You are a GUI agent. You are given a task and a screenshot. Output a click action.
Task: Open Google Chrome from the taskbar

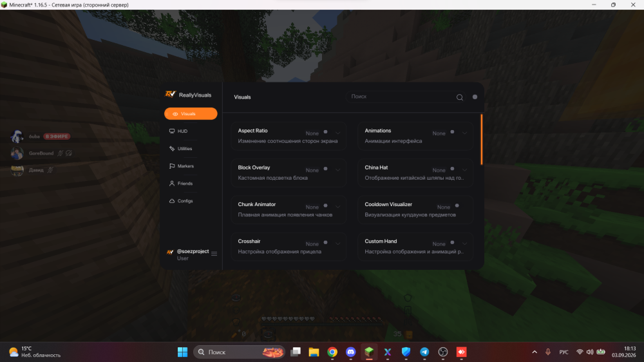tap(332, 352)
